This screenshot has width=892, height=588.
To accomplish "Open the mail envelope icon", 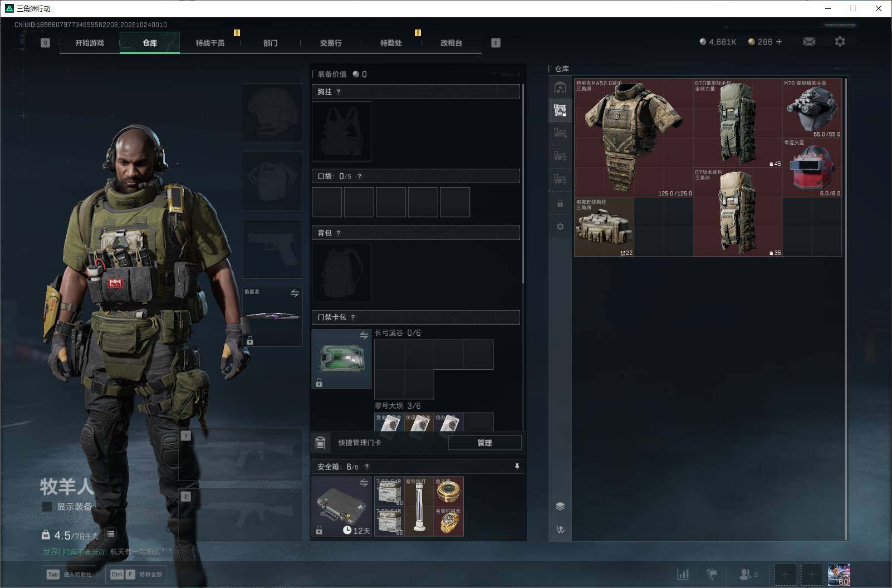I will 809,42.
